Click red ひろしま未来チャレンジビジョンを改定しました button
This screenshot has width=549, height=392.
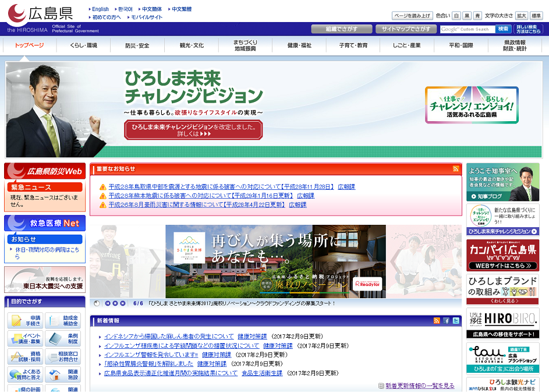click(193, 130)
